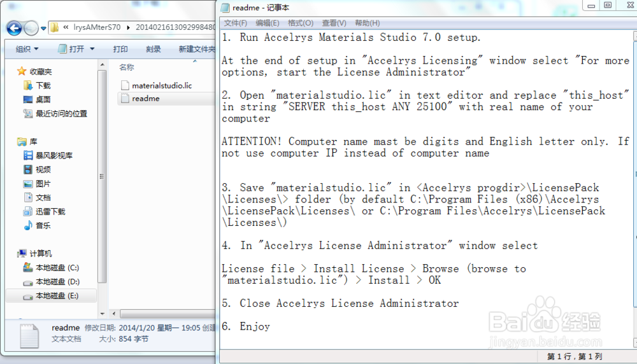Click the sidebar vertical scrollbar thumb
The image size is (637, 364).
coord(103,176)
